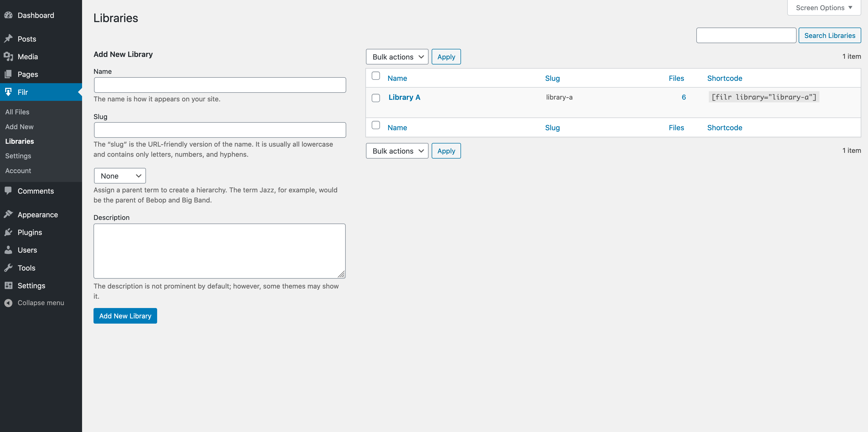Check the Library A row checkbox
Viewport: 868px width, 432px height.
tap(376, 98)
